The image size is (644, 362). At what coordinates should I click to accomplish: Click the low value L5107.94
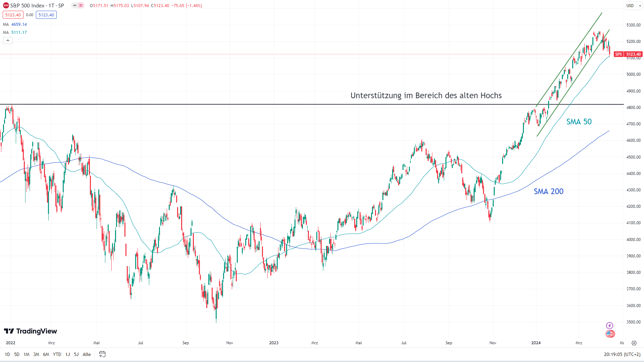pyautogui.click(x=140, y=6)
